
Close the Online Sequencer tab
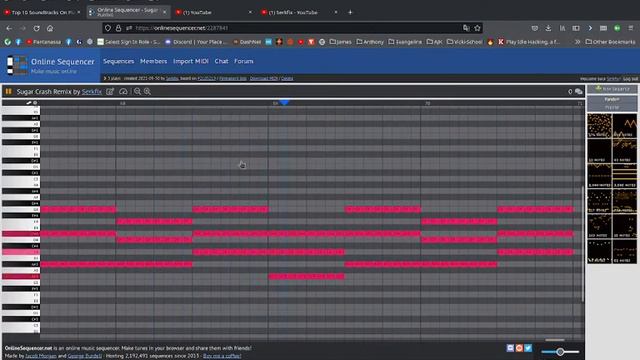click(x=164, y=12)
